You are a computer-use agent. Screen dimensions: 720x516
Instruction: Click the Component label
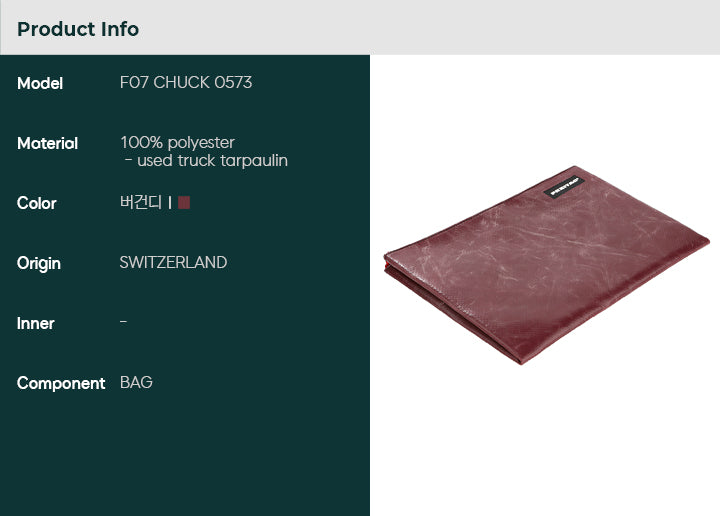click(x=61, y=383)
